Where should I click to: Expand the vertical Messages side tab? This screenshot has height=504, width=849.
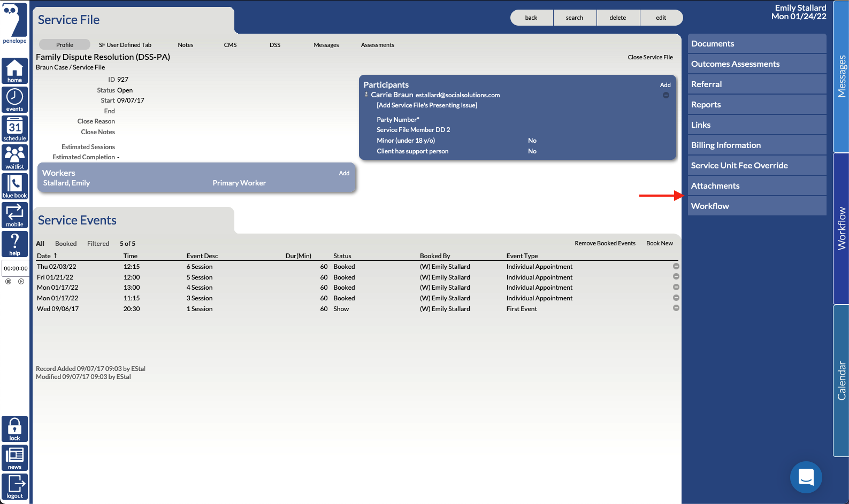841,76
